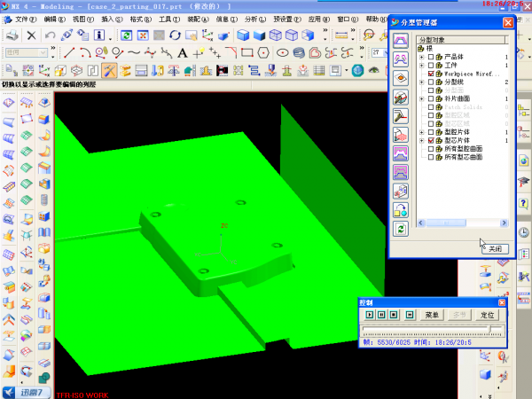The width and height of the screenshot is (532, 399).
Task: Expand the 分型线 tree node
Action: [x=422, y=82]
